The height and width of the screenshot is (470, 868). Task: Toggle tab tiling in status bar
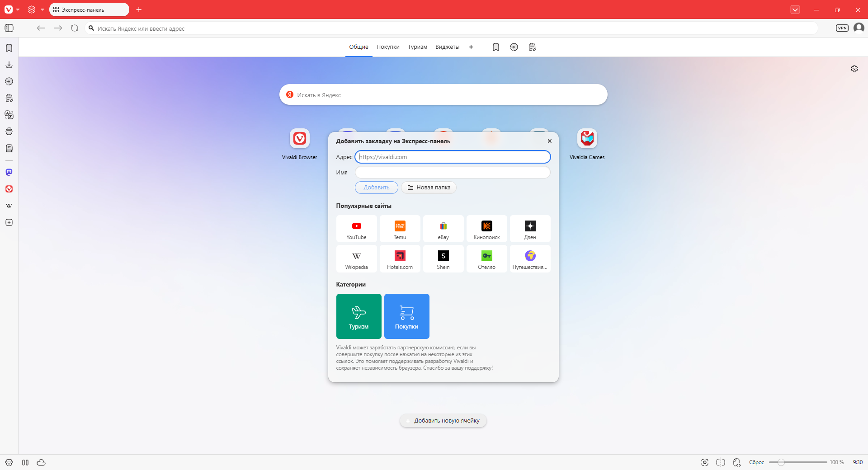tap(25, 462)
